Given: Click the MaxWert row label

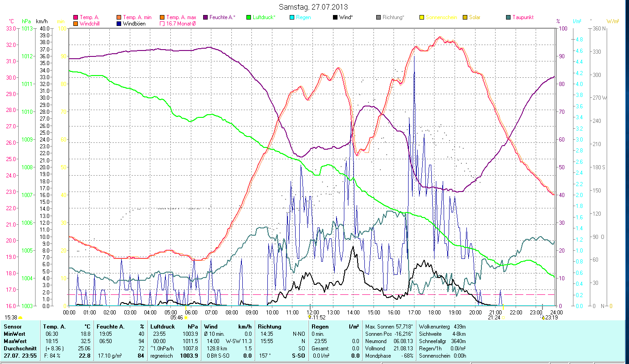Looking at the screenshot, I should [15, 341].
